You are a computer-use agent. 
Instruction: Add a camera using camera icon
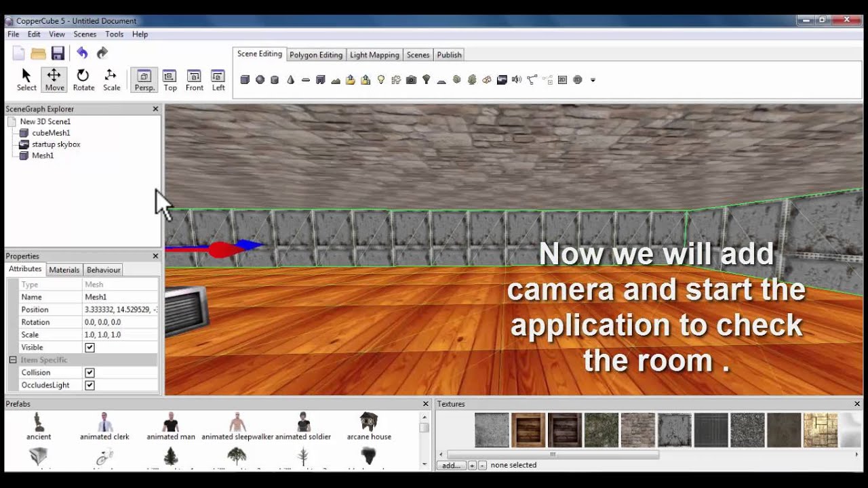click(411, 80)
